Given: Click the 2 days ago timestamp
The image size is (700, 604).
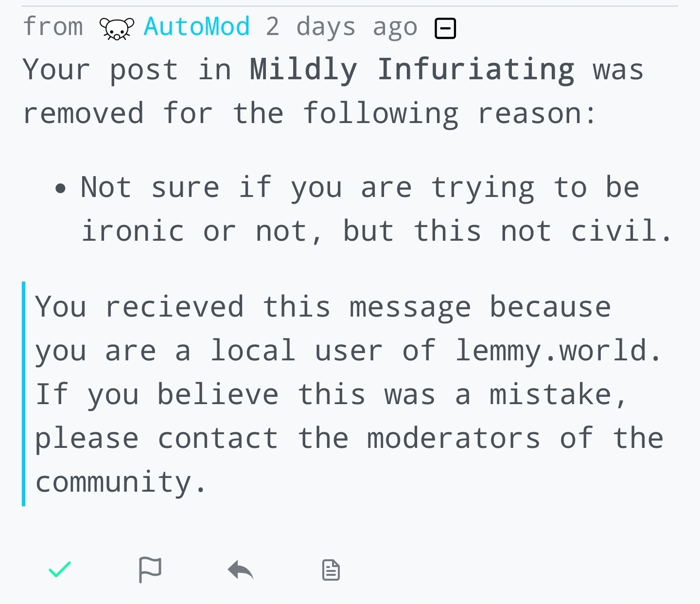Looking at the screenshot, I should tap(342, 28).
